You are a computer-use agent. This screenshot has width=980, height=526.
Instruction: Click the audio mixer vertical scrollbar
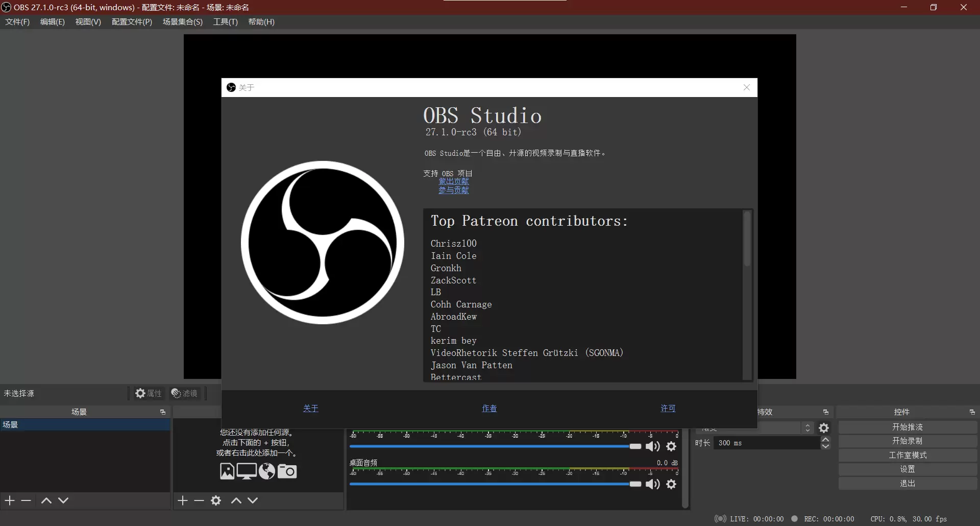coord(685,469)
